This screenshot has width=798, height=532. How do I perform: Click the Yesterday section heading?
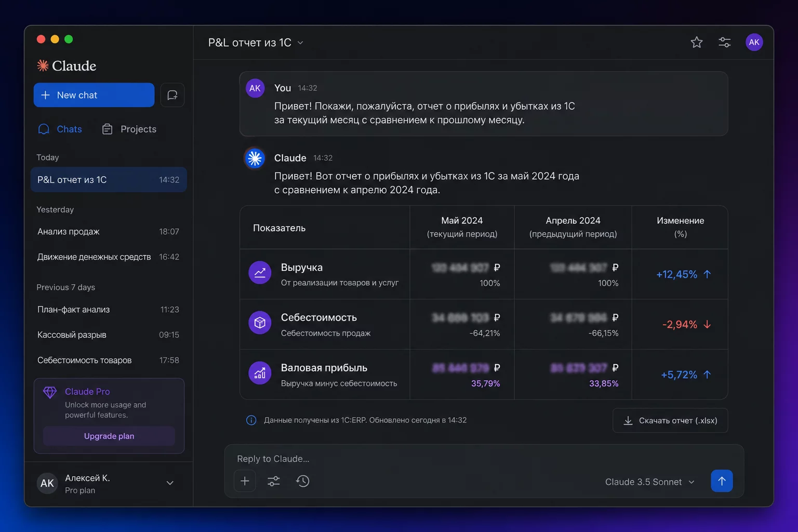tap(55, 209)
